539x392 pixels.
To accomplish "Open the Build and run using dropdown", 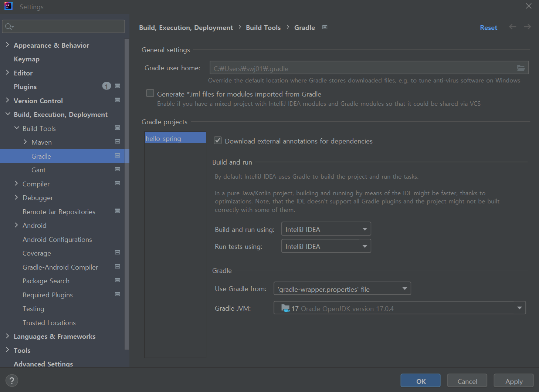I will pyautogui.click(x=326, y=229).
